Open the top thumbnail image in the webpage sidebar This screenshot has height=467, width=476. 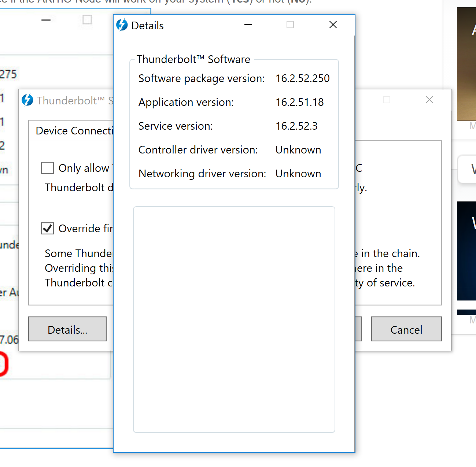[x=466, y=64]
